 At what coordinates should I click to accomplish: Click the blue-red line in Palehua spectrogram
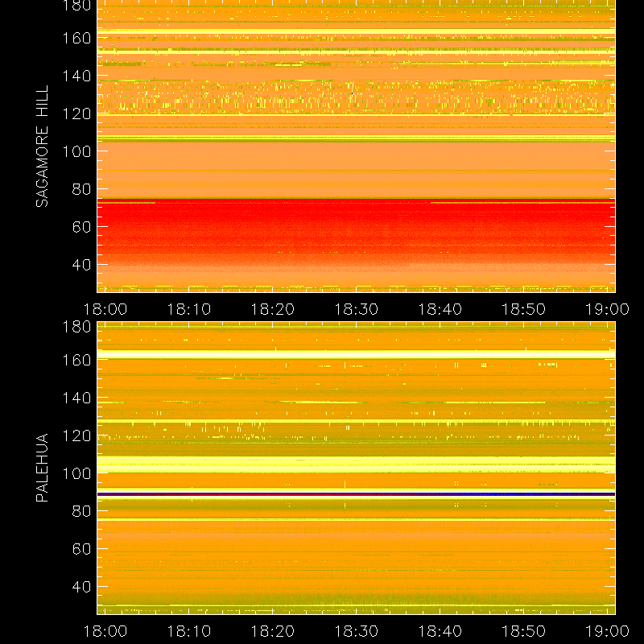pyautogui.click(x=356, y=494)
